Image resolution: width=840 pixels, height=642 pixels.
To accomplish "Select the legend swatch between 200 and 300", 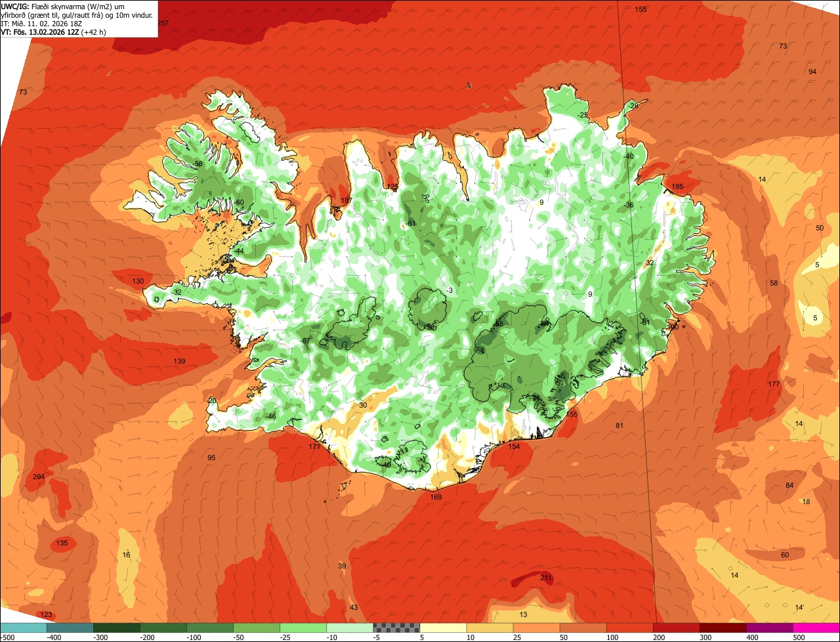I will (677, 628).
